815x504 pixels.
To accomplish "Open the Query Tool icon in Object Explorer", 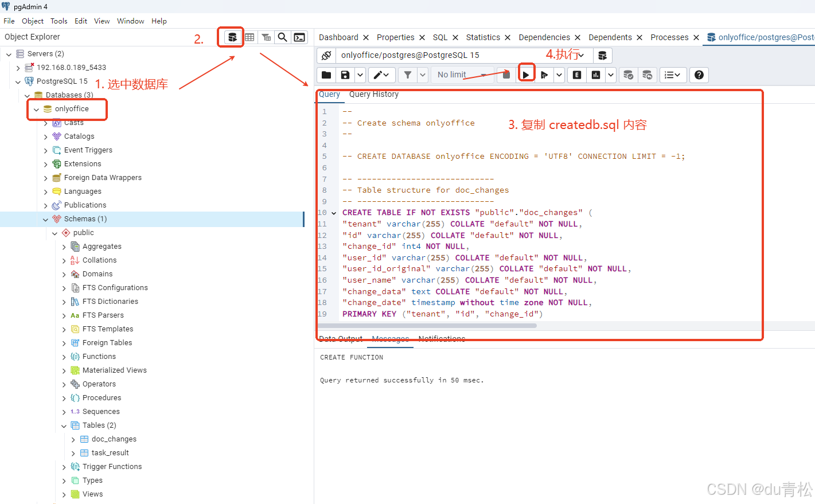I will (232, 37).
